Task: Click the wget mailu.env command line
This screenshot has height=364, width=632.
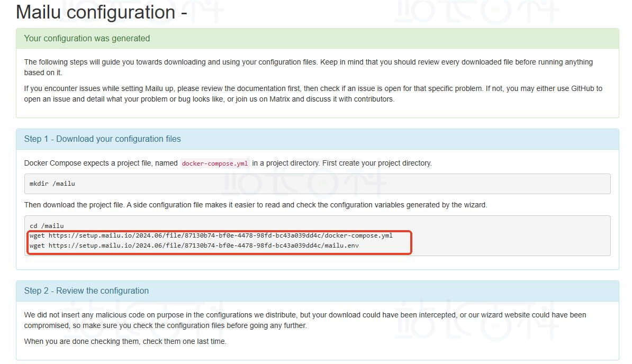Action: 194,245
